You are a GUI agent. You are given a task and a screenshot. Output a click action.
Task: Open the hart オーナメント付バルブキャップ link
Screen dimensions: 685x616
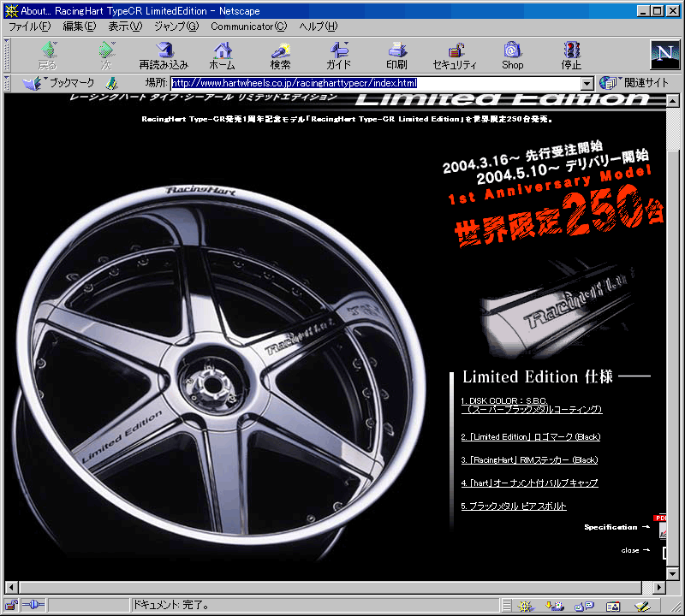click(x=529, y=483)
